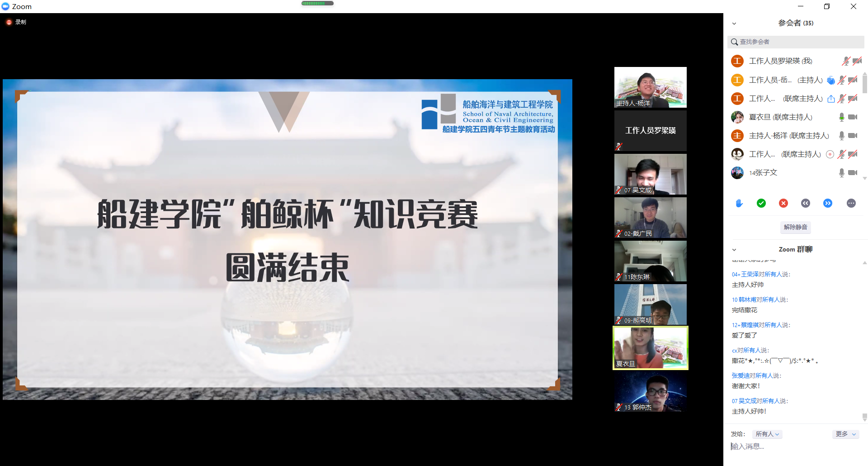
Task: Click the 输入消息 message input field
Action: pos(769,446)
